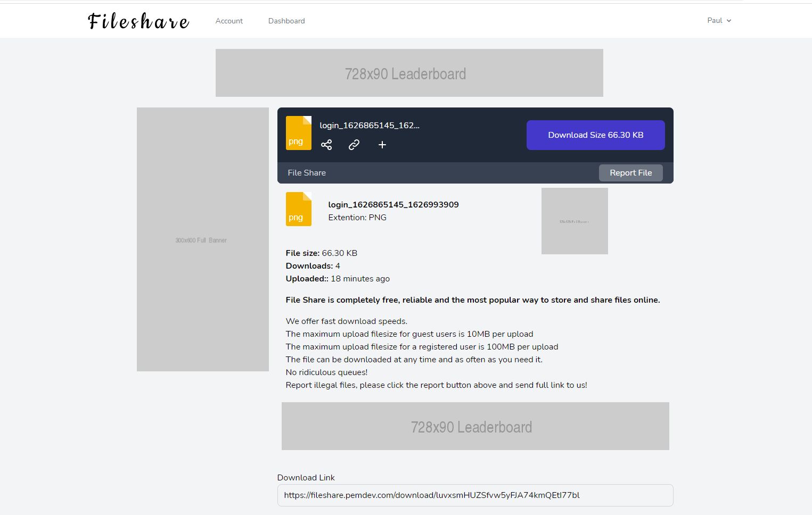The width and height of the screenshot is (812, 515).
Task: Click the bottom 728x90 Leaderboard banner
Action: pyautogui.click(x=475, y=426)
